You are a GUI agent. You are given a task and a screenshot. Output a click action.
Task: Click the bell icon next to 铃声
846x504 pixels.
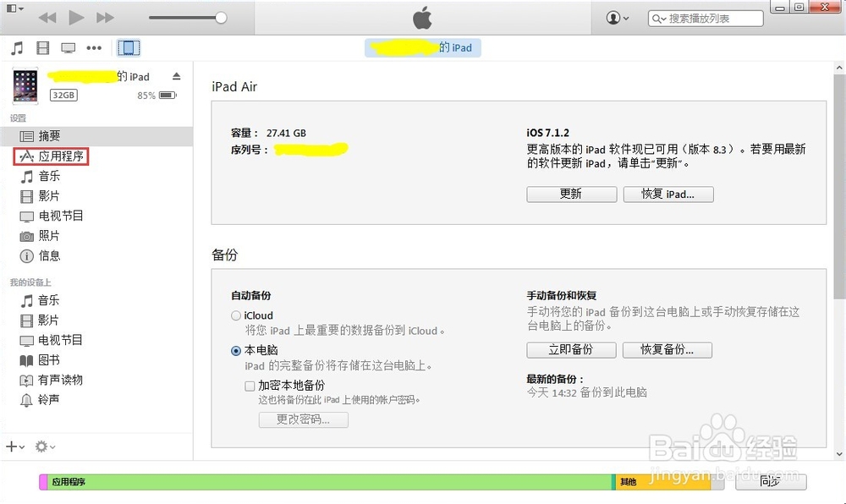click(26, 400)
